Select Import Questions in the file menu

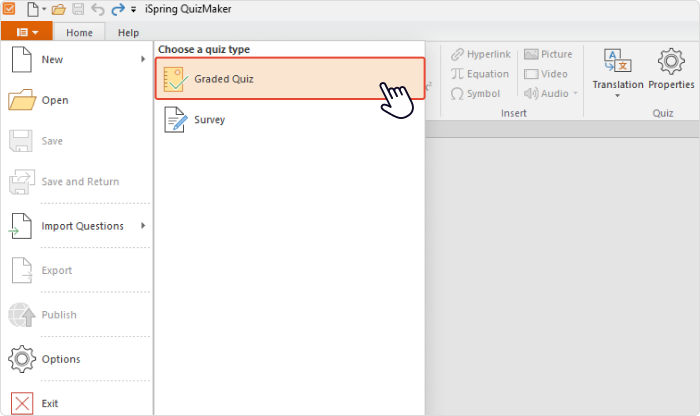[x=77, y=226]
